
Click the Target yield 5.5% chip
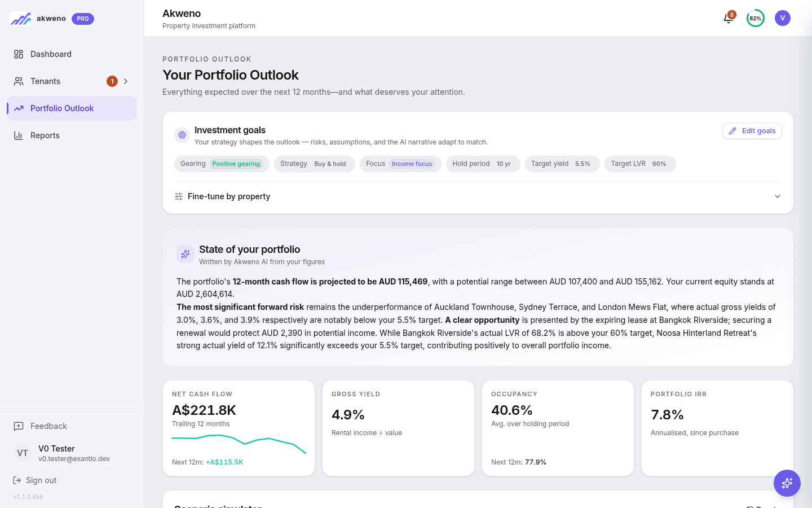pyautogui.click(x=562, y=164)
